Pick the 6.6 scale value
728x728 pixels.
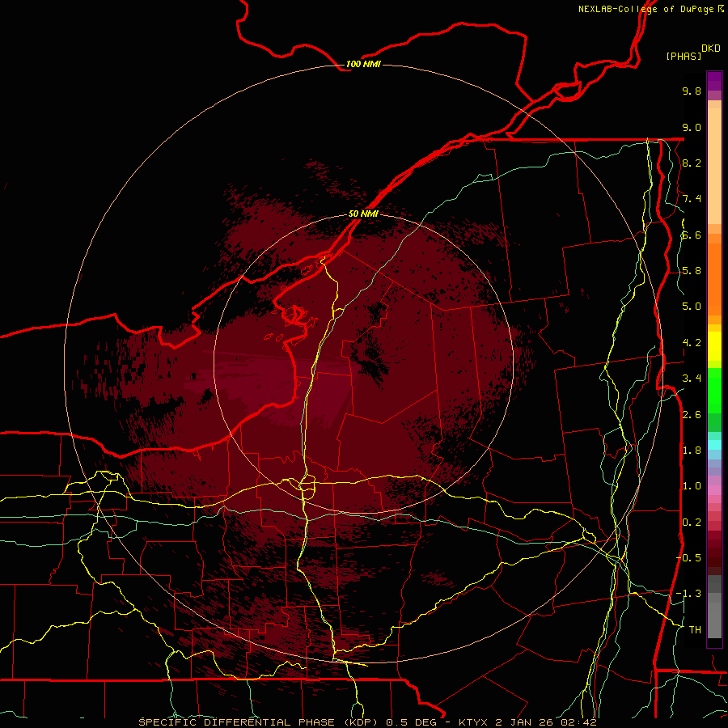point(692,235)
